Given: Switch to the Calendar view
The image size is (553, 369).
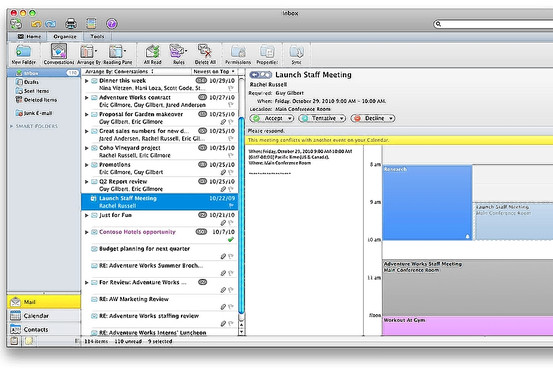Looking at the screenshot, I should (x=44, y=316).
